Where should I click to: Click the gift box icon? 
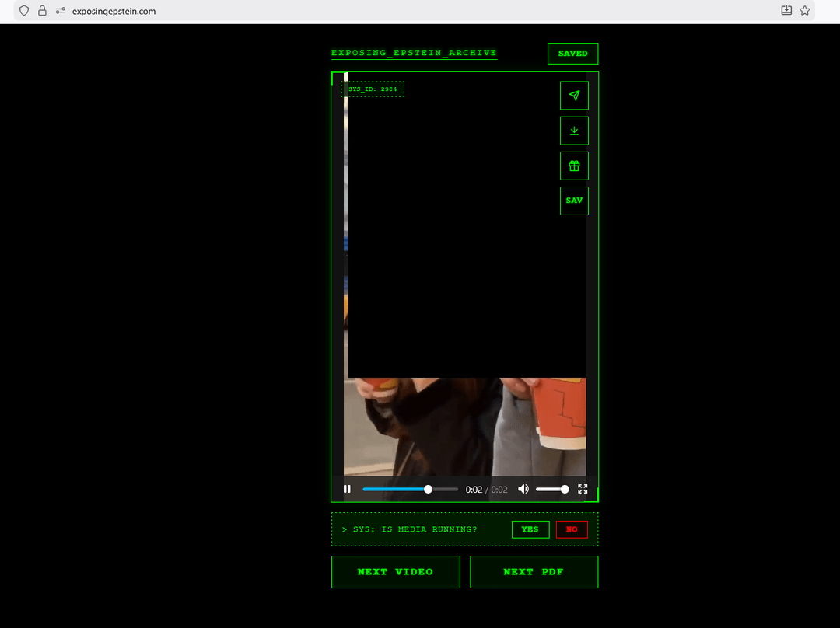[x=574, y=166]
